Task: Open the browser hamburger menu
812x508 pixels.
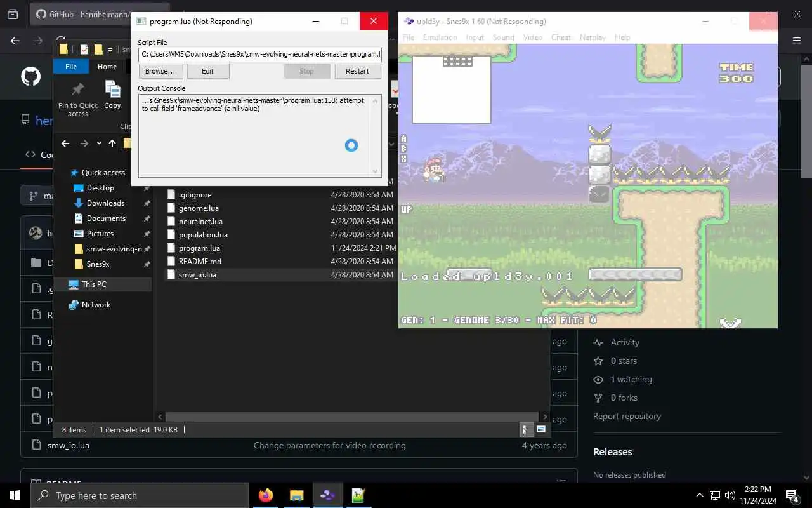Action: click(797, 41)
